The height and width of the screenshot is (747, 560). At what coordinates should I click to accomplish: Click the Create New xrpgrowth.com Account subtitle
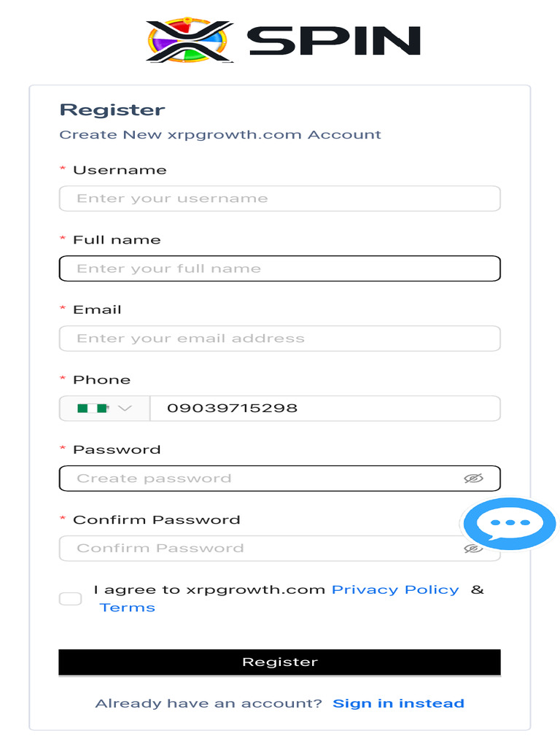tap(220, 135)
